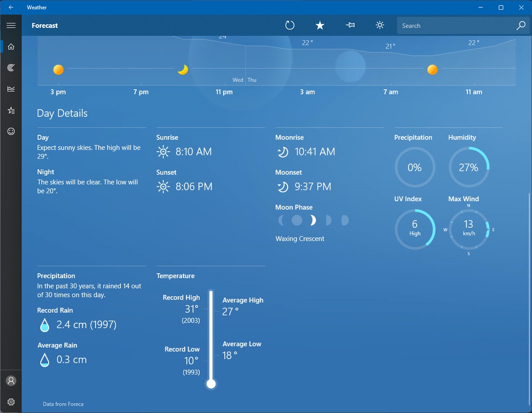
Task: Click inside the Search box
Action: 455,25
